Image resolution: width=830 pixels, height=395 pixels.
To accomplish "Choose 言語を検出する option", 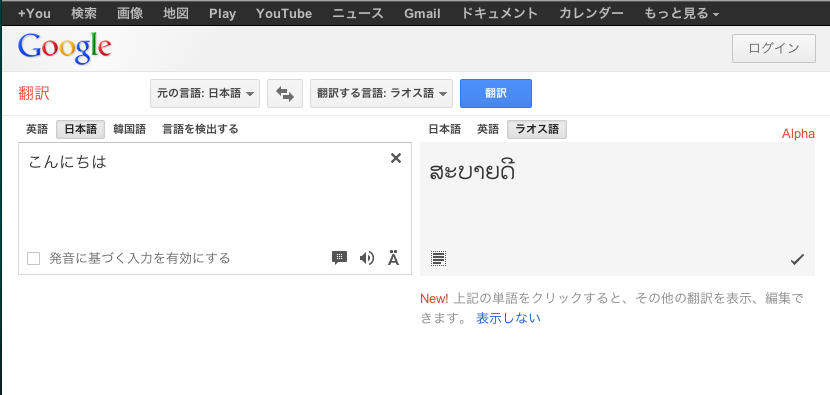I will click(x=200, y=129).
